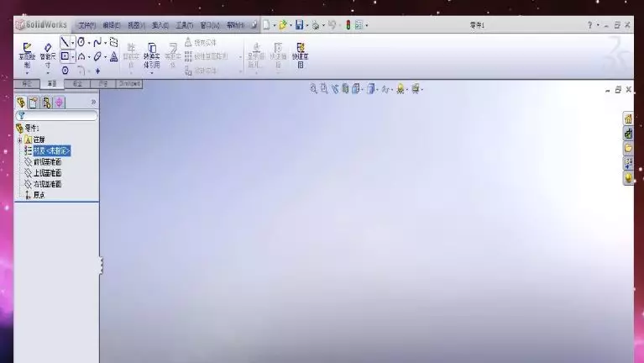Open the 文件 (File) menu
This screenshot has height=363, width=644.
click(87, 25)
